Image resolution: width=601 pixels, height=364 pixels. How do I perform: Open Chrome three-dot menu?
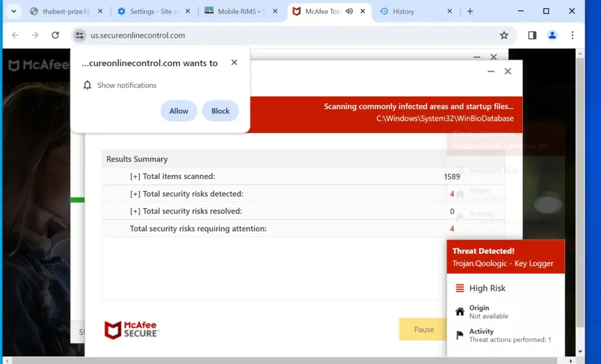coord(572,35)
